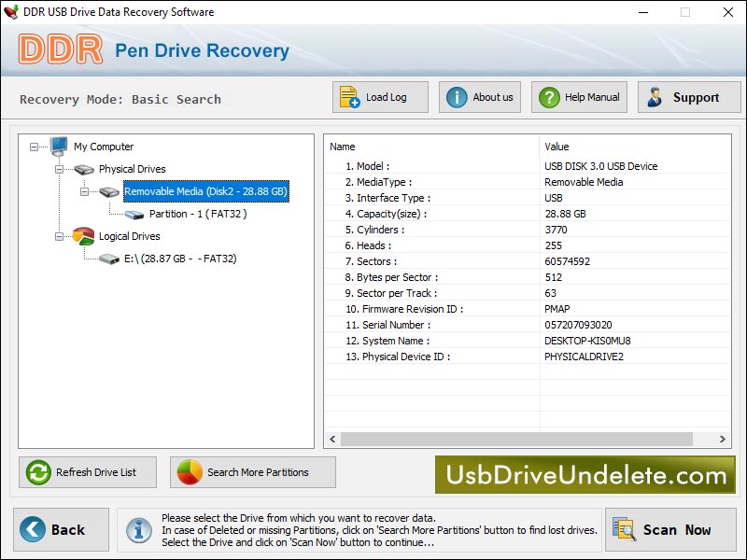
Task: Click the Physical Drives disk icon
Action: pos(84,169)
